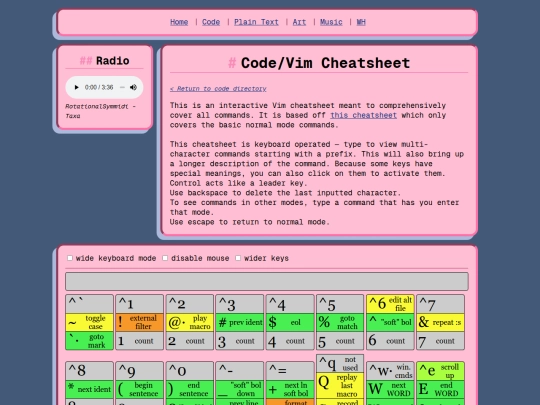The width and height of the screenshot is (540, 405).
Task: Click the gray command input bar
Action: 267,281
